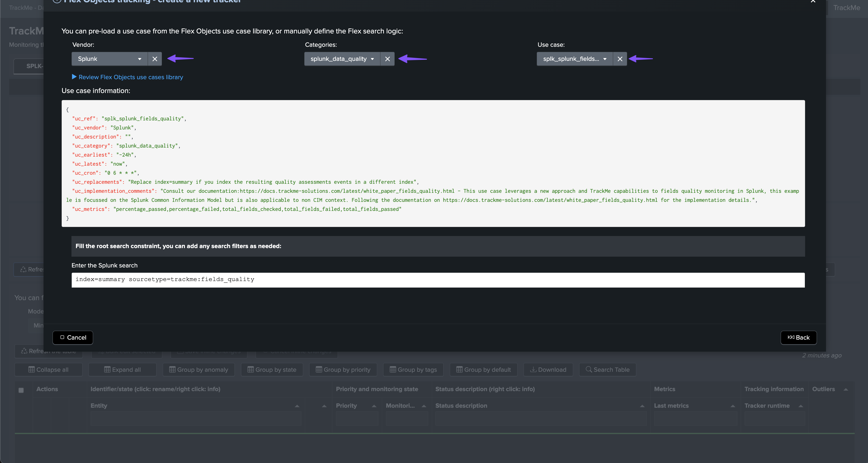
Task: Click Group by tags button
Action: 413,369
